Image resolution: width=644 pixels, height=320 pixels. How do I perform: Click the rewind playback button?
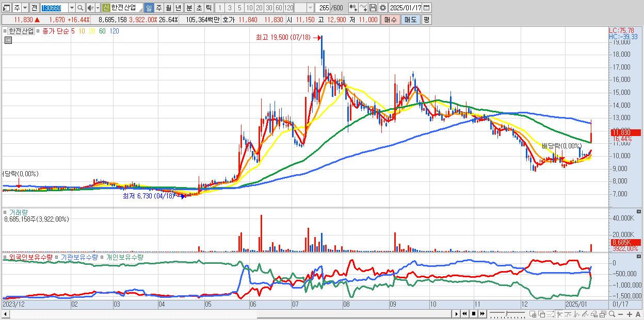464,314
